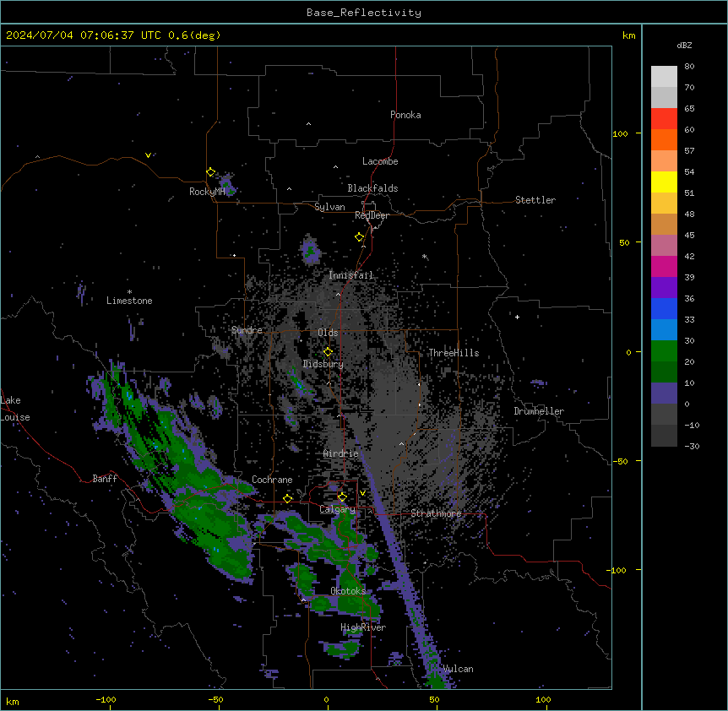Click the Calgary map label
The height and width of the screenshot is (711, 728).
click(337, 509)
